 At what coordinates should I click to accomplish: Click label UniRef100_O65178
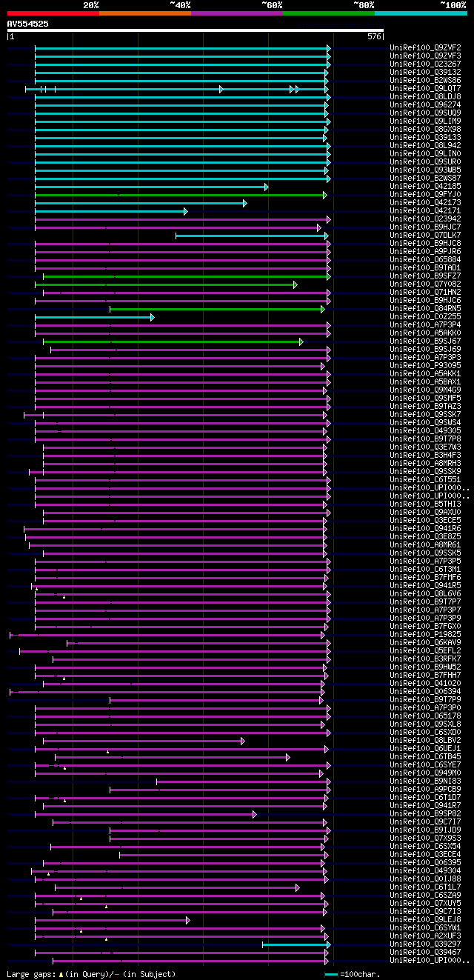[425, 716]
